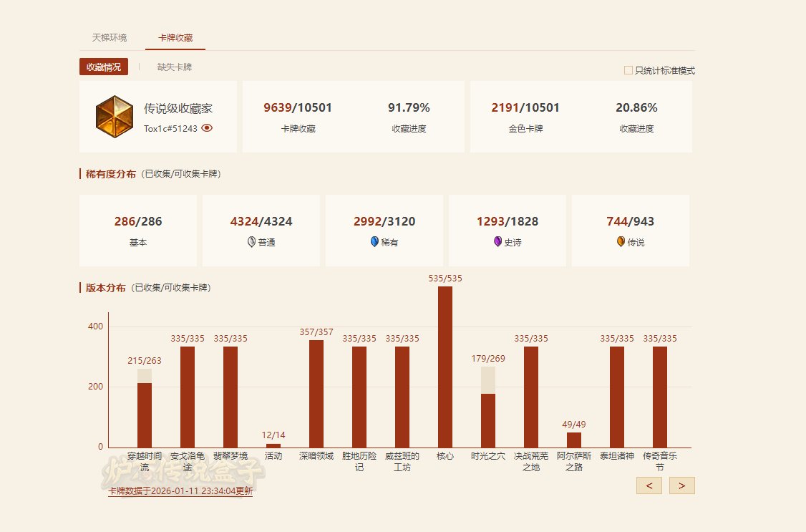The height and width of the screenshot is (532, 806).
Task: Click the grey common rarity gem icon
Action: click(x=251, y=242)
